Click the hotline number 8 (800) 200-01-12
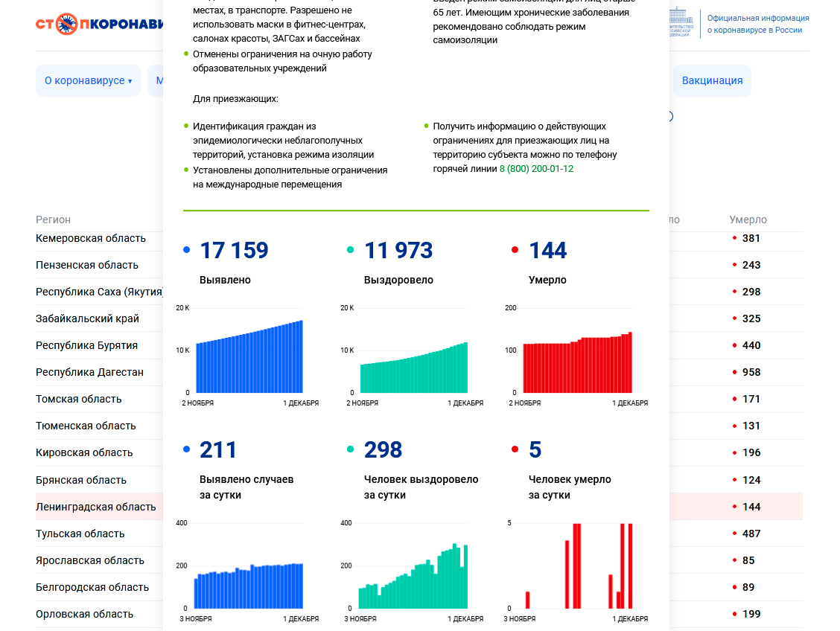The height and width of the screenshot is (631, 840). pyautogui.click(x=536, y=169)
